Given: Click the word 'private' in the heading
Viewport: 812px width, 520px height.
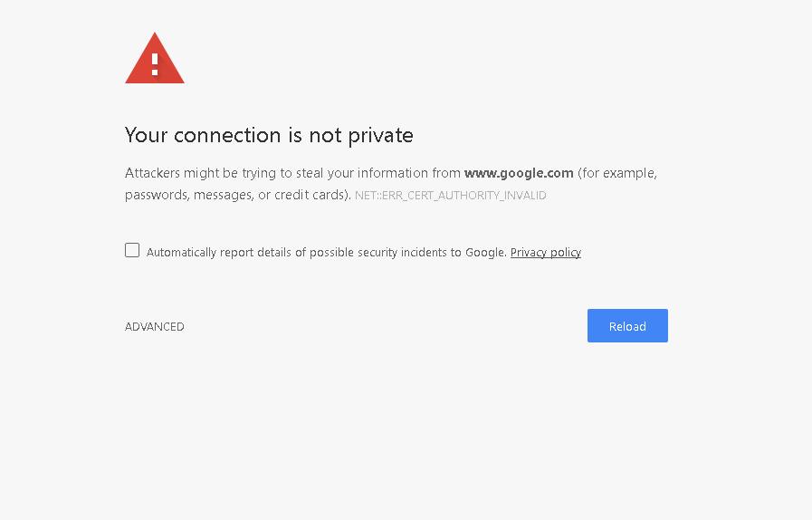Looking at the screenshot, I should pyautogui.click(x=379, y=135).
